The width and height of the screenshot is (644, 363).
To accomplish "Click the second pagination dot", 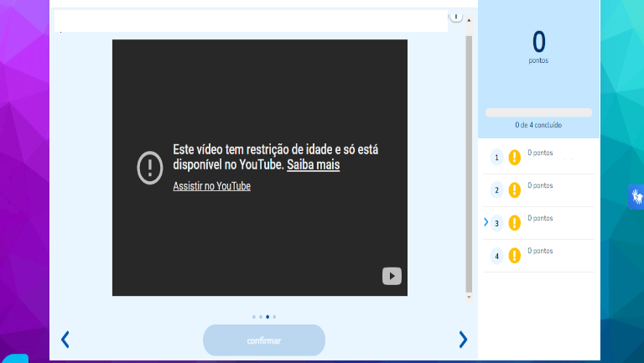I will pyautogui.click(x=261, y=317).
